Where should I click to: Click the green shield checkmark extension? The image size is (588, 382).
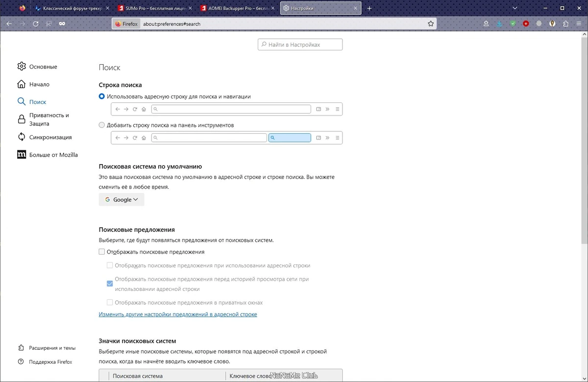tap(513, 24)
